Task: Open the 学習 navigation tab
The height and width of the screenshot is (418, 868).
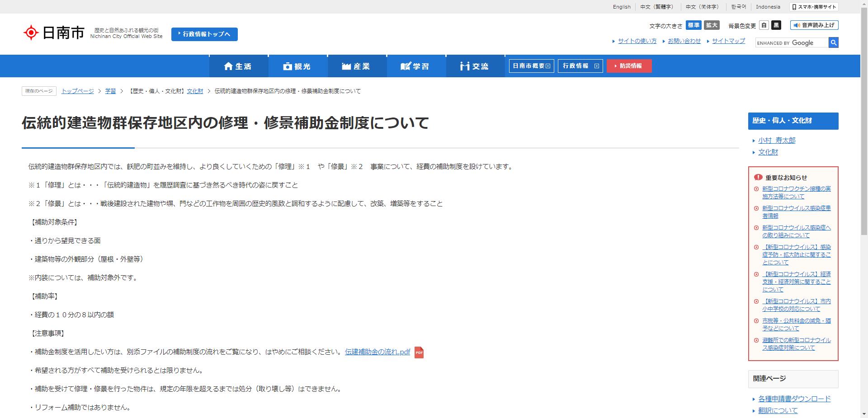Action: pyautogui.click(x=416, y=66)
